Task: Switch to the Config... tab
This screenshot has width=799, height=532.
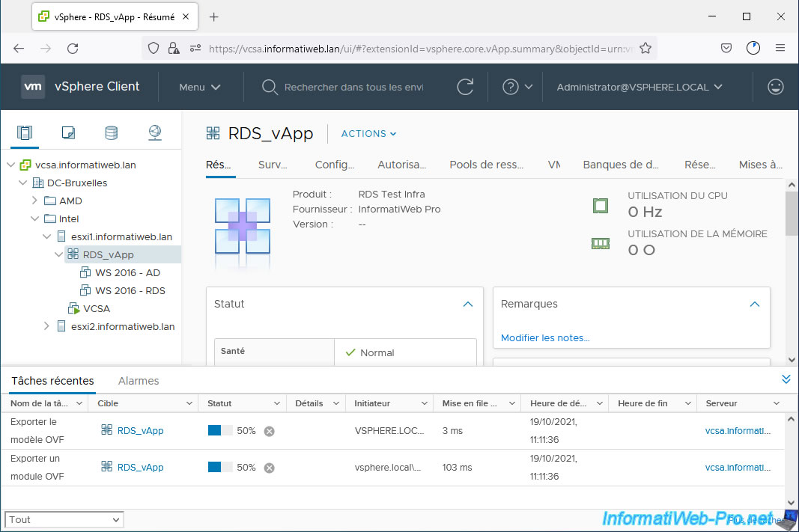Action: click(x=334, y=165)
